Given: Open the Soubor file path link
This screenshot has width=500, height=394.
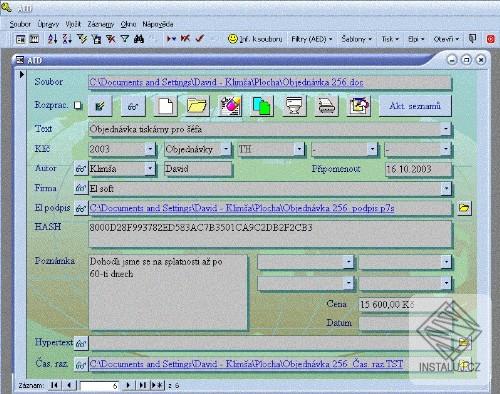Looking at the screenshot, I should (x=226, y=82).
